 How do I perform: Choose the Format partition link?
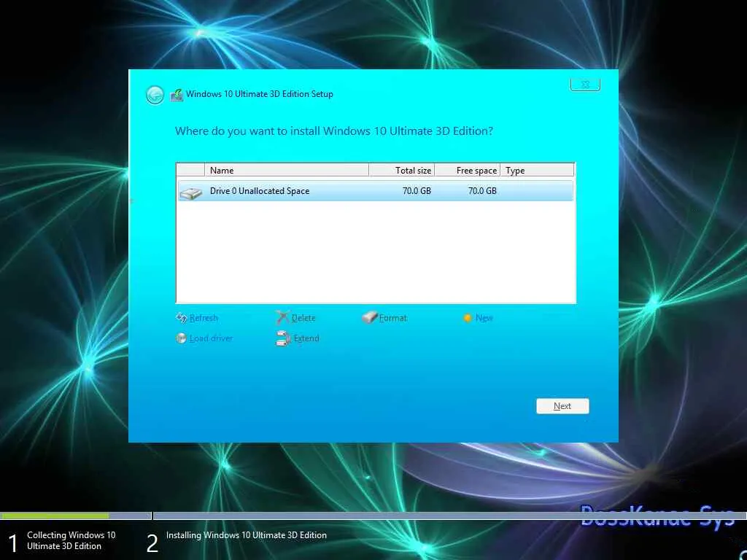coord(392,318)
